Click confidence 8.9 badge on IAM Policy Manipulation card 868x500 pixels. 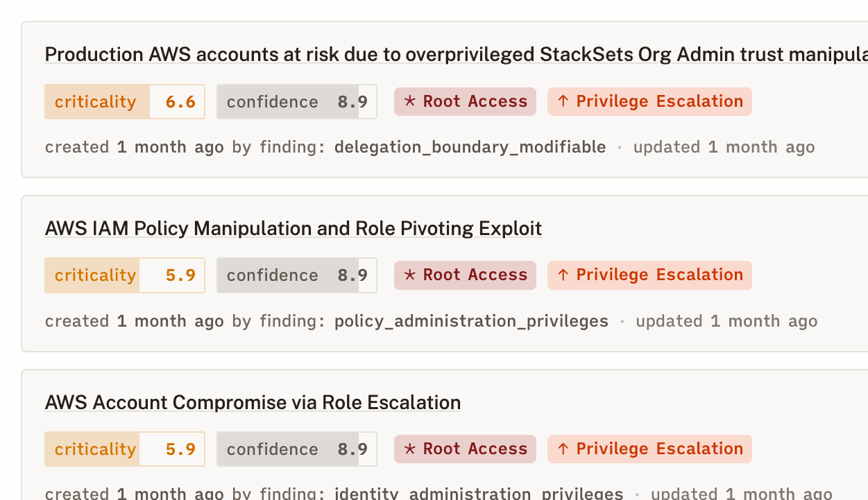pos(296,275)
